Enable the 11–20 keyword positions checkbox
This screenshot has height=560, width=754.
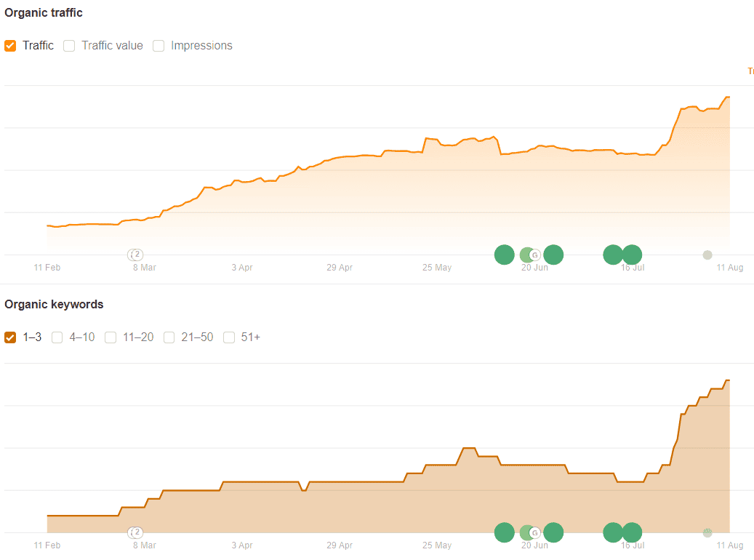point(111,337)
